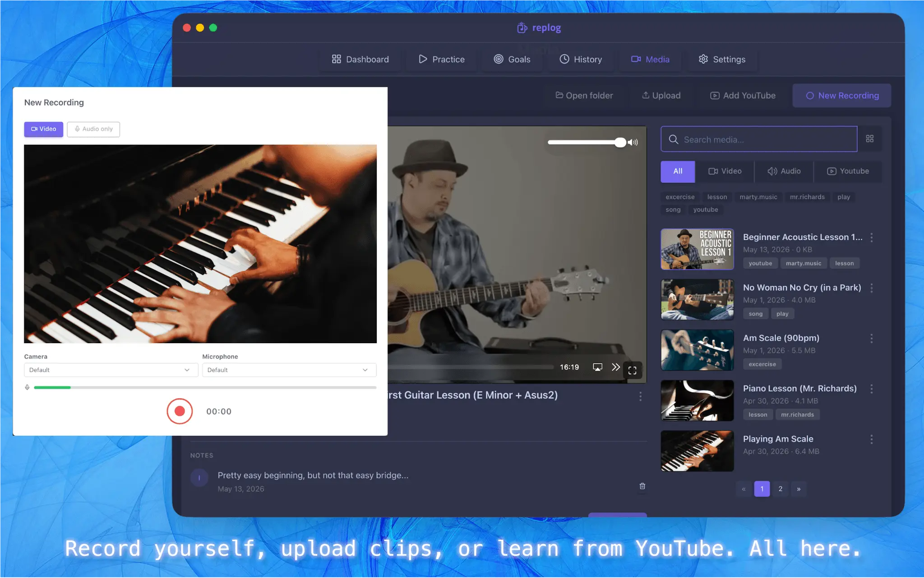
Task: Open Am Scale (90bpm) thumbnail
Action: (x=697, y=350)
